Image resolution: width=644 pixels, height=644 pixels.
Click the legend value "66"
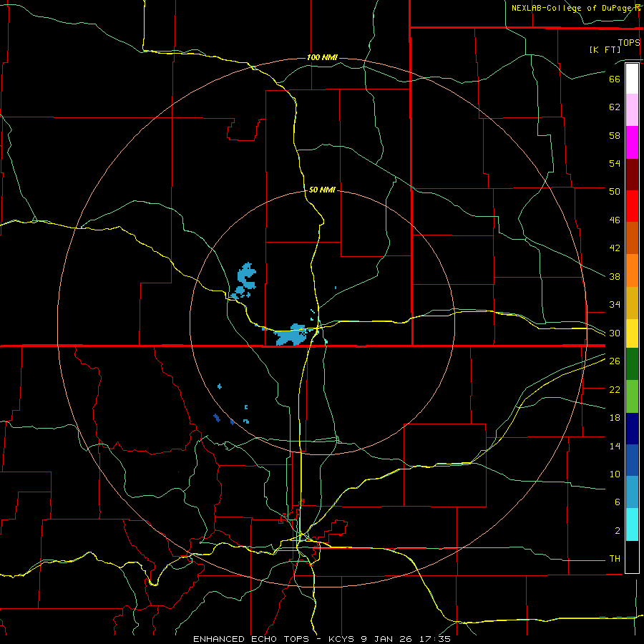(x=615, y=79)
